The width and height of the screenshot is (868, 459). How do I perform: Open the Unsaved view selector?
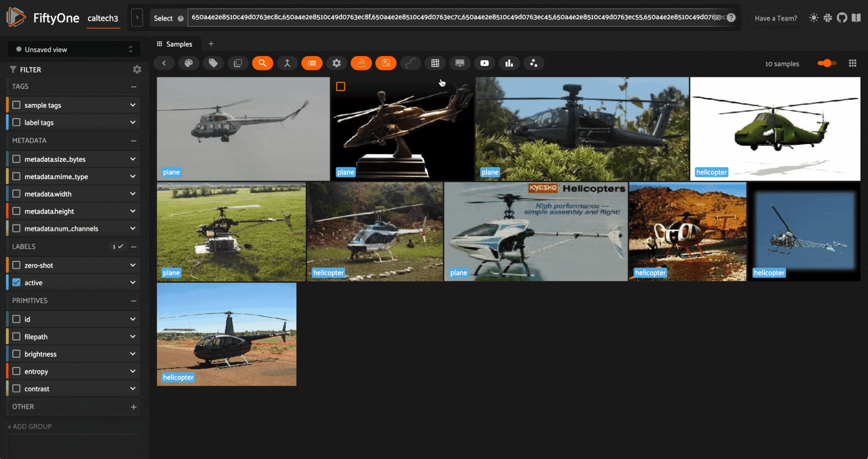74,50
